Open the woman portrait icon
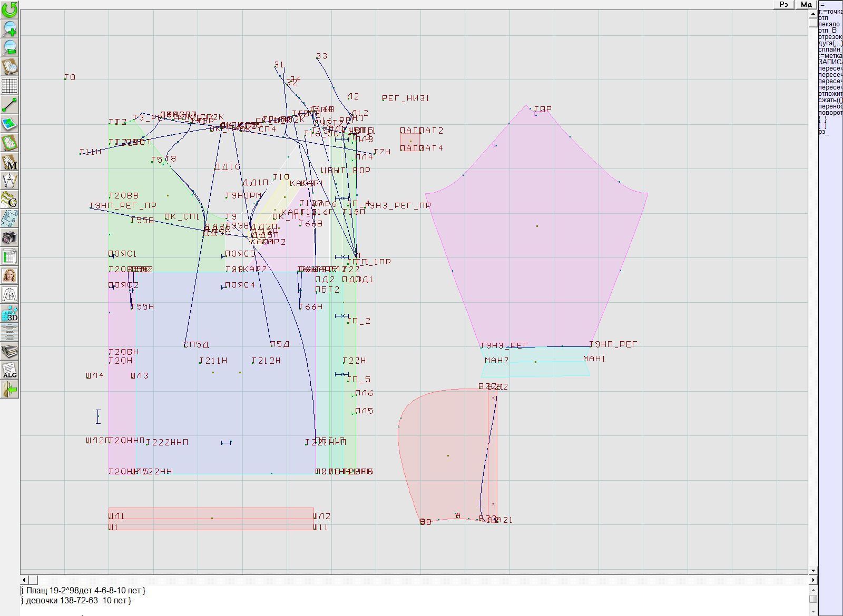This screenshot has height=616, width=843. [x=9, y=276]
